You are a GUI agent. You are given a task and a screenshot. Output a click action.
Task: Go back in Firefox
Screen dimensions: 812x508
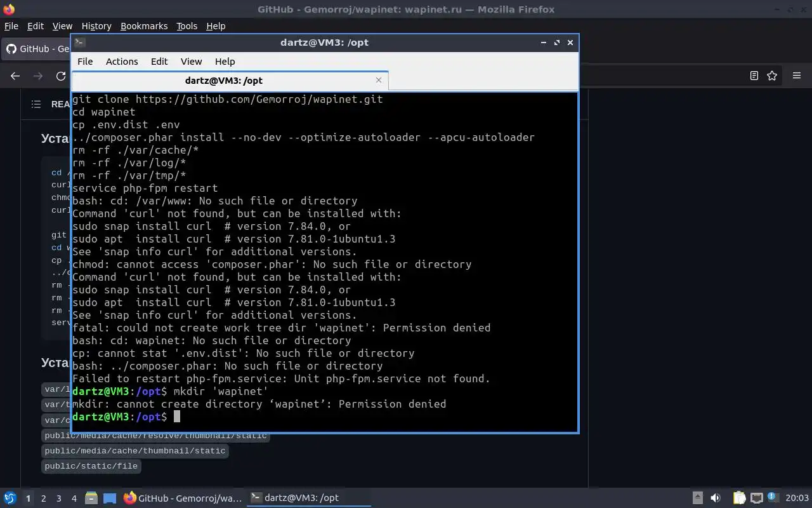coord(15,76)
